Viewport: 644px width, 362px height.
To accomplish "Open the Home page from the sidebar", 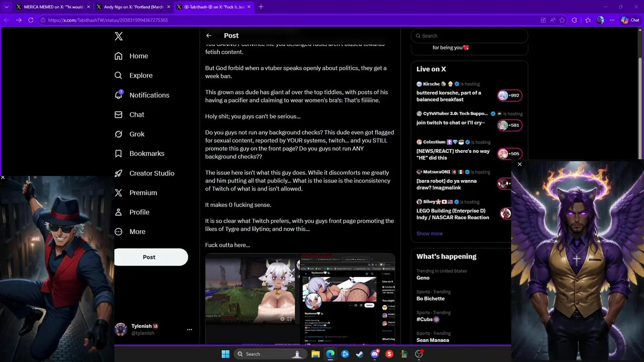I will click(131, 56).
